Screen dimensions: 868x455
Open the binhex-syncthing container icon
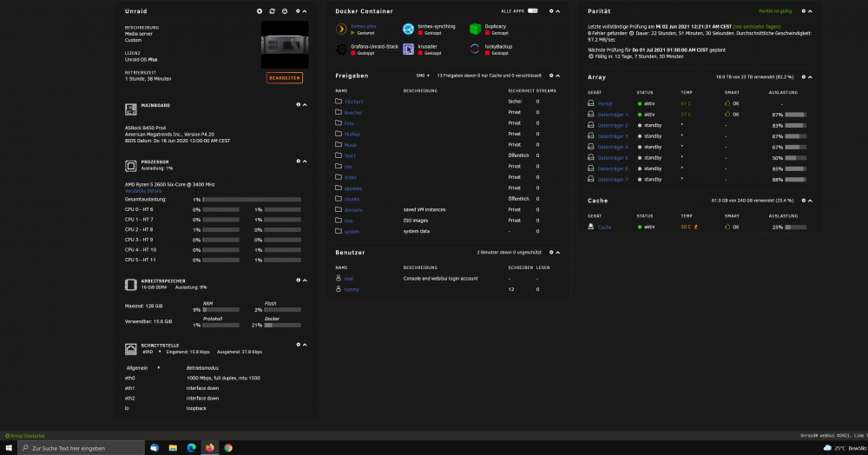pyautogui.click(x=408, y=29)
